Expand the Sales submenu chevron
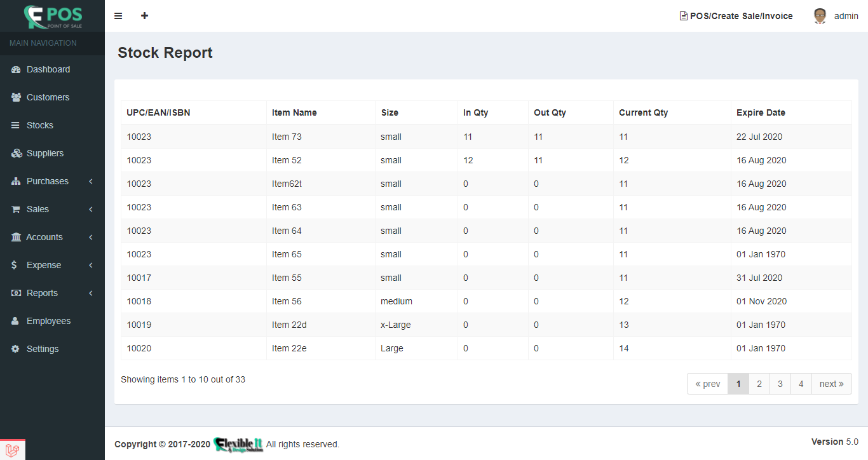 coord(90,209)
